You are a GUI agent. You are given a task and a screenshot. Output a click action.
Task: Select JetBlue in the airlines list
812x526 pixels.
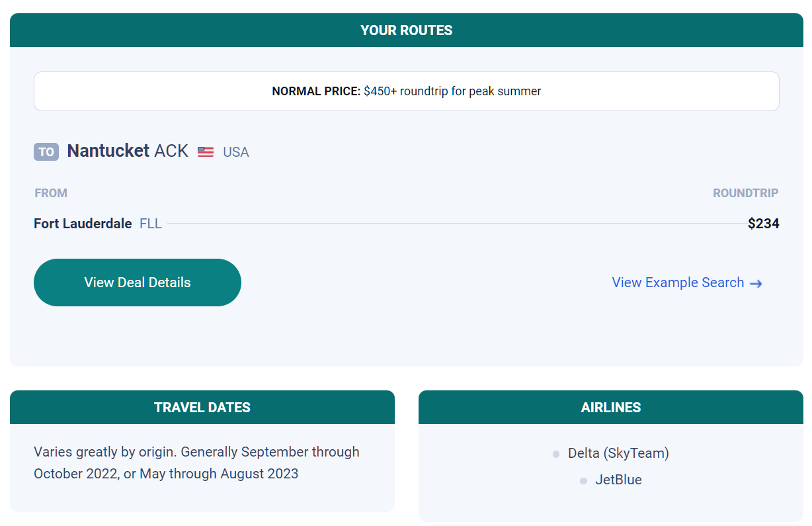coord(618,480)
